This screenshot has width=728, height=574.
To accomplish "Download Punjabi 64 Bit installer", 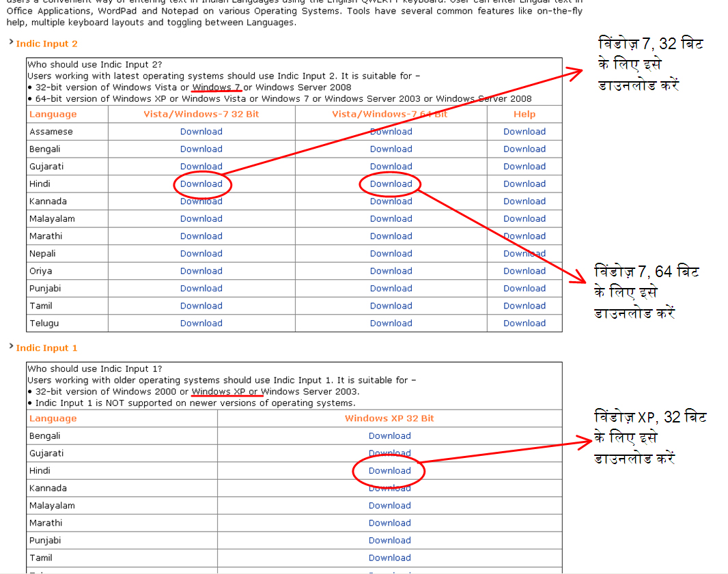I will (x=391, y=288).
